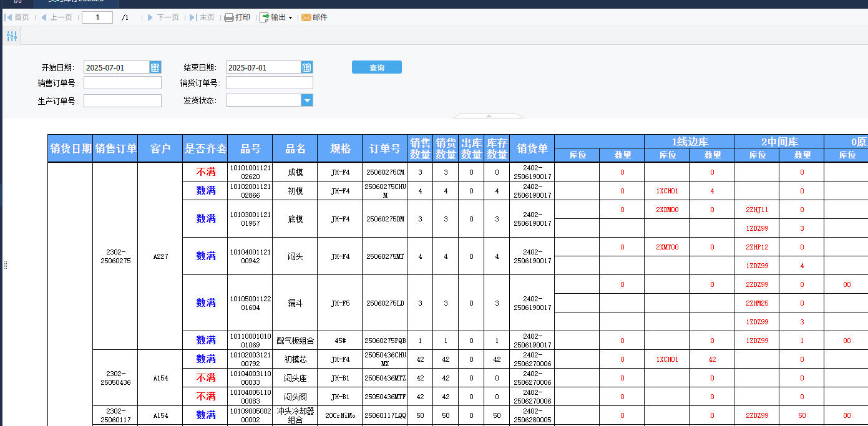This screenshot has height=426, width=868.
Task: Select sales order 2302-25060117 cell
Action: point(115,415)
